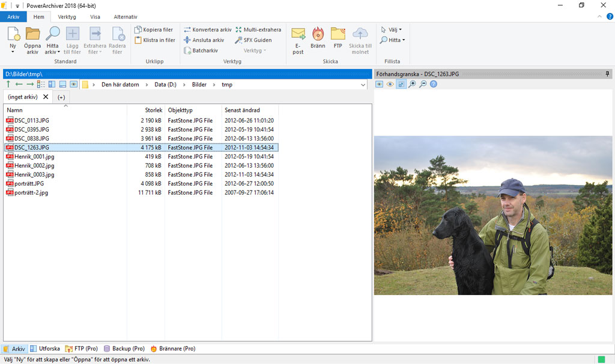615x364 pixels.
Task: Pin the Förhandsgranska preview panel
Action: [x=607, y=74]
